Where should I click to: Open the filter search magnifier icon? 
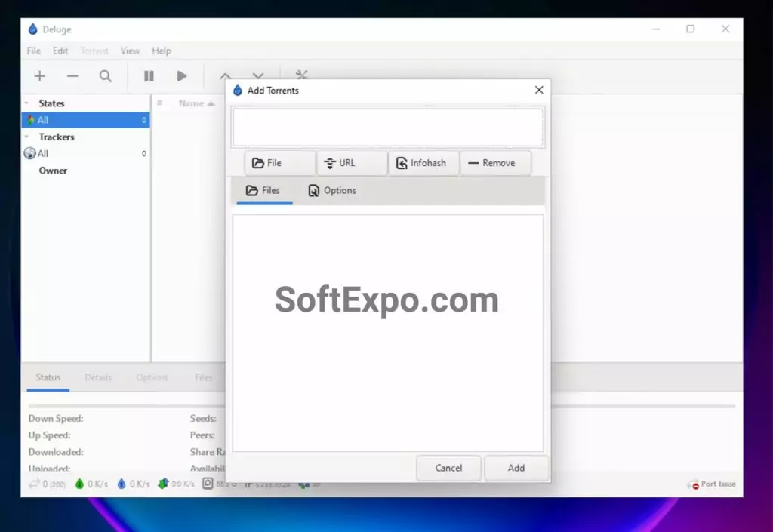[106, 75]
